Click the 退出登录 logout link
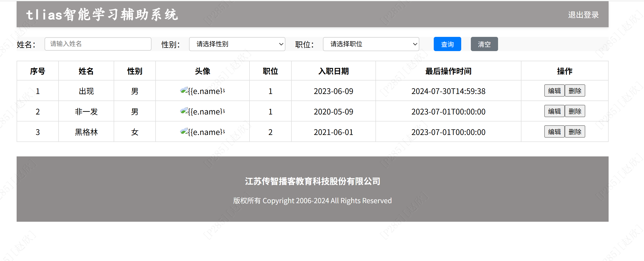 tap(583, 15)
